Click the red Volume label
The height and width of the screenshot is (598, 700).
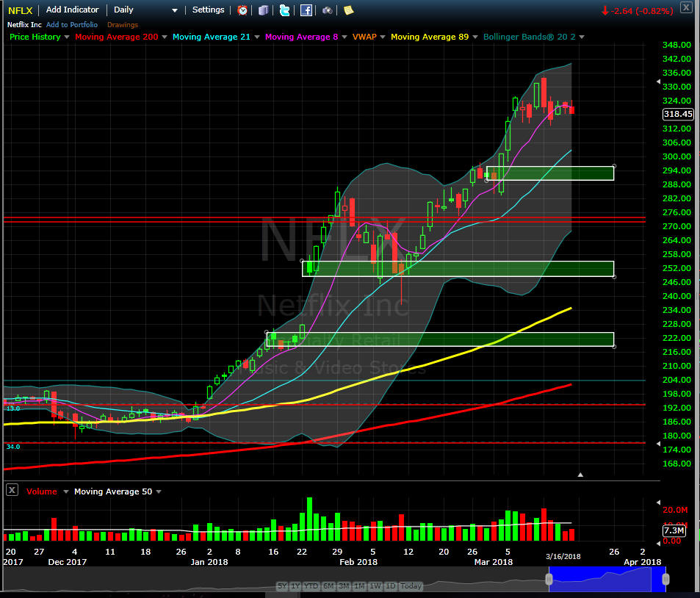tap(42, 491)
